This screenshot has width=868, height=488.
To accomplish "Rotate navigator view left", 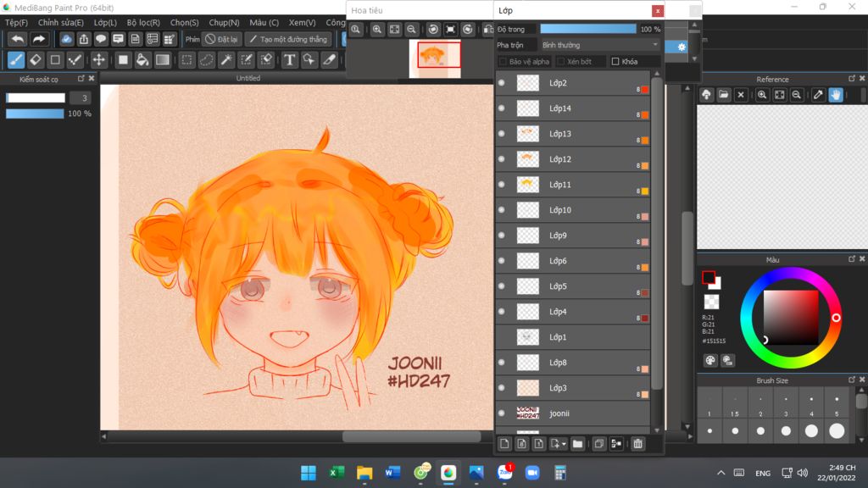I will click(x=433, y=30).
